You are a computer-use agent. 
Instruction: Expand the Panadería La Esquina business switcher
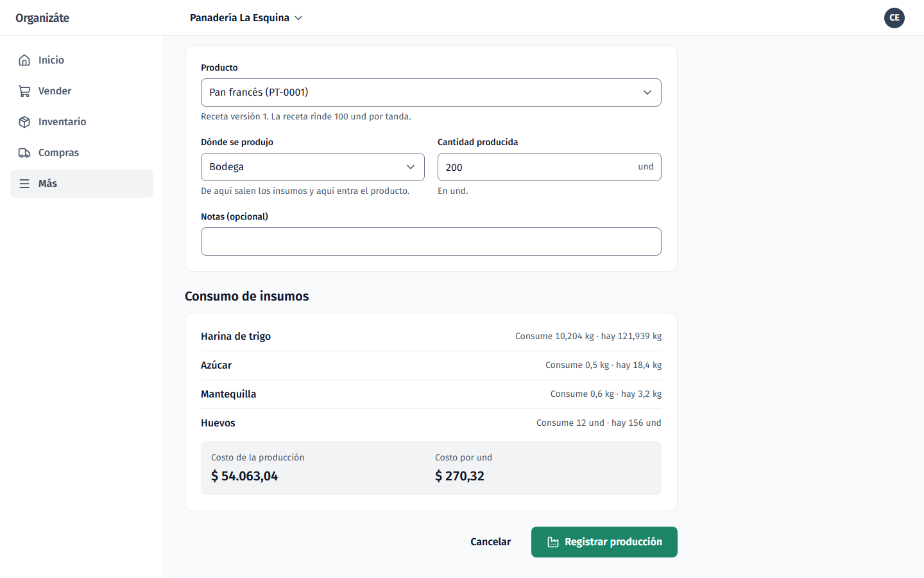(246, 18)
